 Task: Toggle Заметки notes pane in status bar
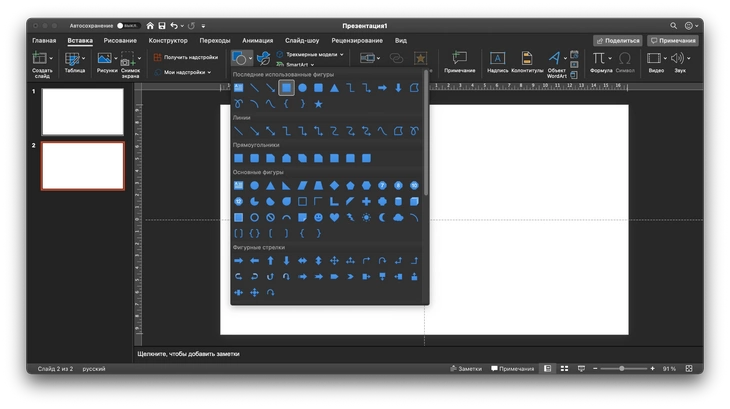coord(466,369)
